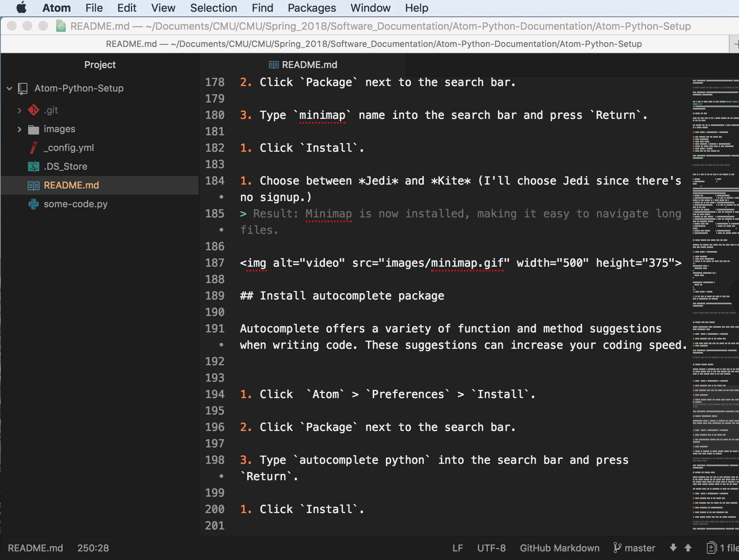
Task: Select the .git folder row
Action: [100, 110]
